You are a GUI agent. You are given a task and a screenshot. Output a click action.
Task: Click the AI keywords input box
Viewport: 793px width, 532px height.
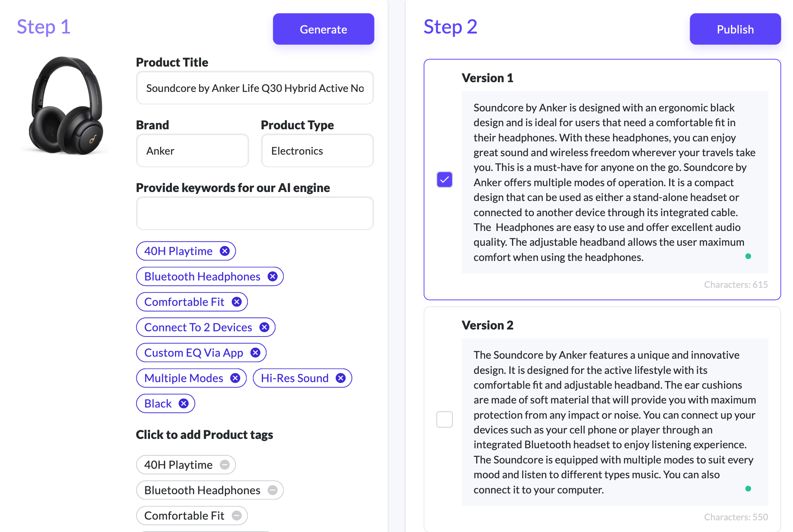pos(255,213)
